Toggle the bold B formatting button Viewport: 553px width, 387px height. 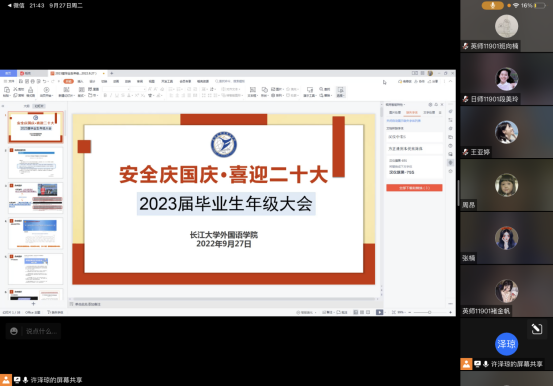pyautogui.click(x=105, y=95)
